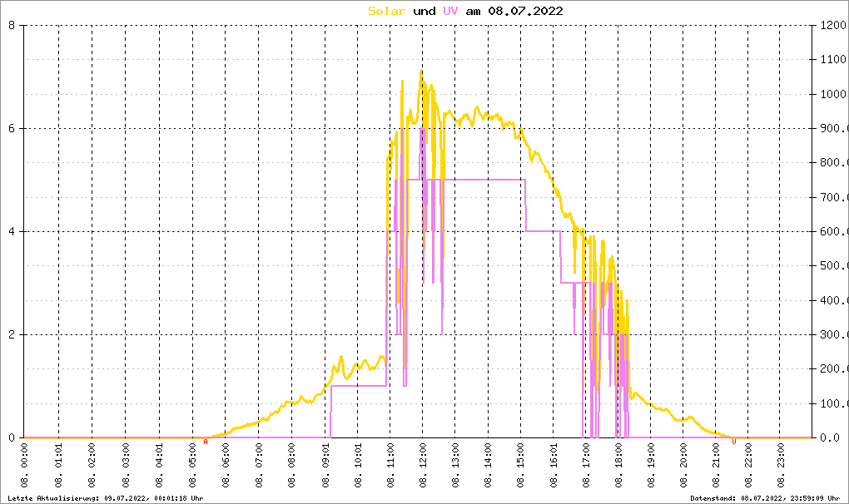Click the time label '08. 23:00'
This screenshot has height=504, width=849.
click(x=781, y=466)
